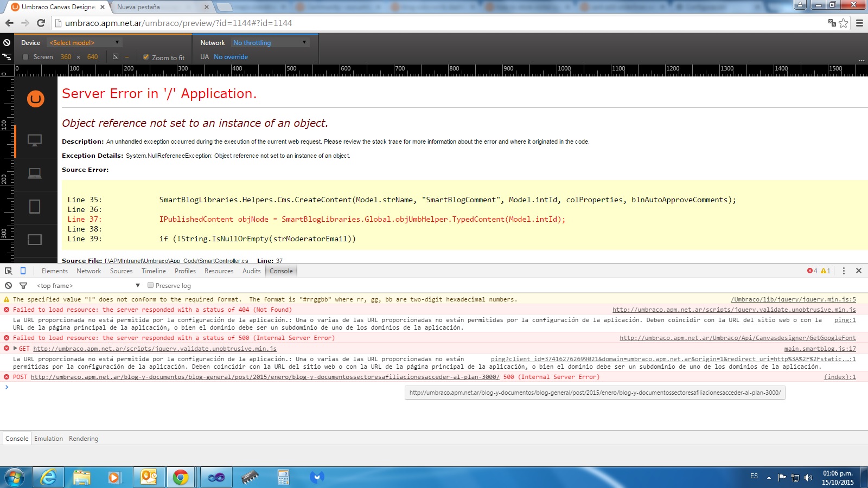Open the Rendering drawer tab
This screenshot has height=488, width=868.
tap(84, 438)
